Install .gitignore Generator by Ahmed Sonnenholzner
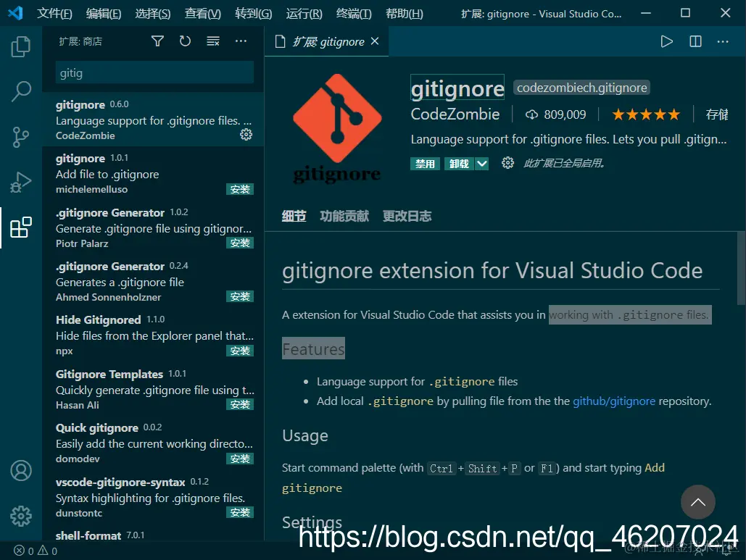746x560 pixels. [240, 296]
